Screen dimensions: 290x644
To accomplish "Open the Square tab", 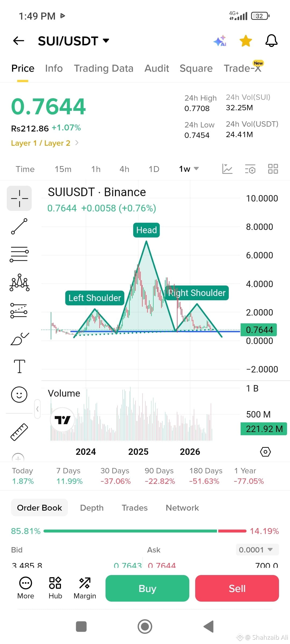I will (196, 68).
